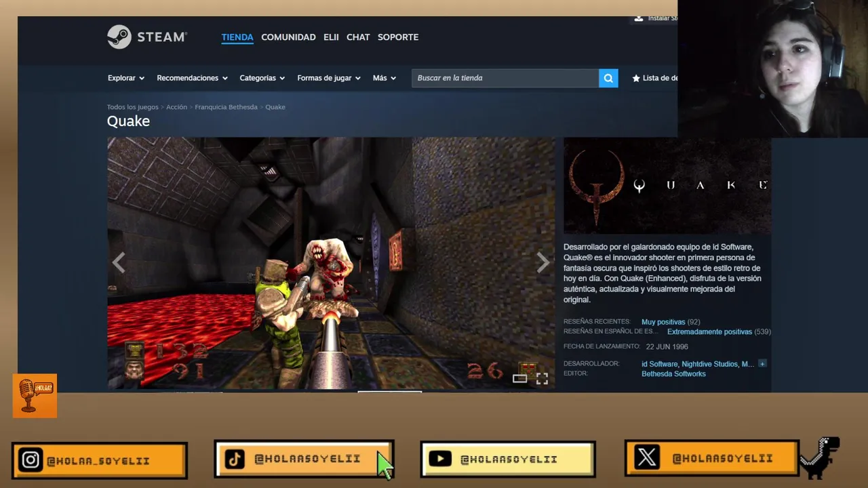
Task: Open Extremadamente positivas Spanish reviews
Action: click(x=709, y=332)
